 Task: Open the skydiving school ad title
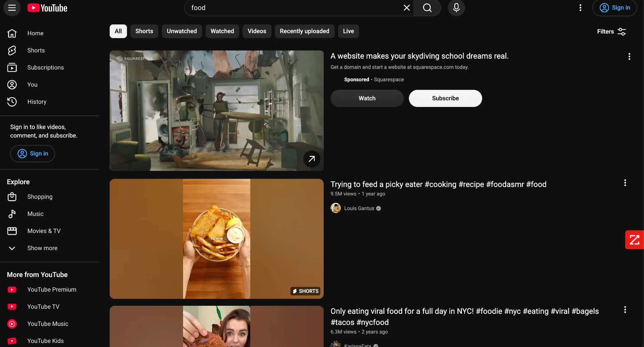point(419,56)
